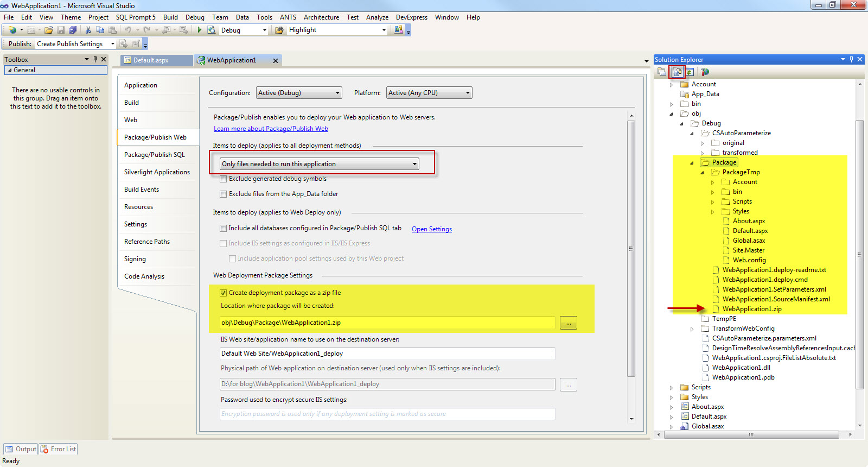Image resolution: width=868 pixels, height=467 pixels.
Task: Open the Platform Active (Any CPU) dropdown
Action: point(429,93)
